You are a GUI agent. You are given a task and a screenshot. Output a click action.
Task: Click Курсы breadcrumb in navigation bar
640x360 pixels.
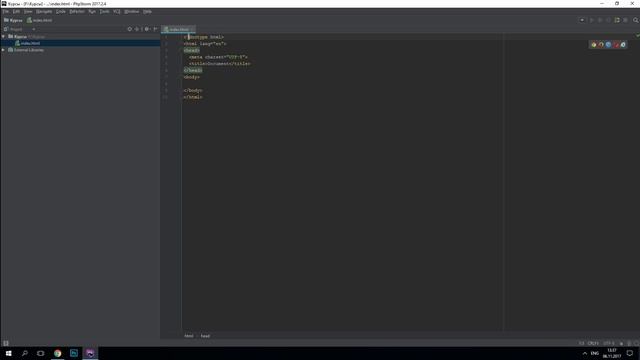tap(13, 20)
